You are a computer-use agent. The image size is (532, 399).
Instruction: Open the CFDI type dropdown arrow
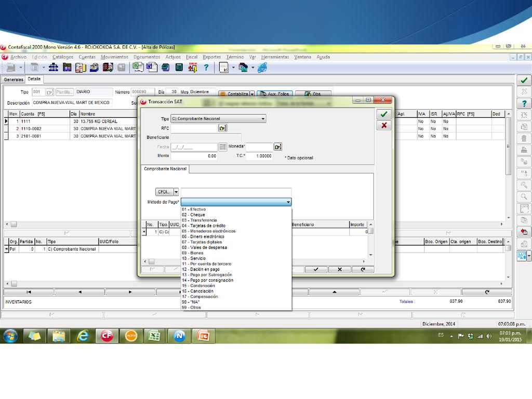coord(176,192)
